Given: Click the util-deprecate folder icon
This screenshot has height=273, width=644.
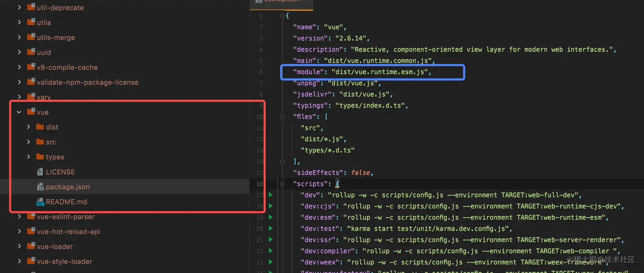Looking at the screenshot, I should click(x=31, y=7).
